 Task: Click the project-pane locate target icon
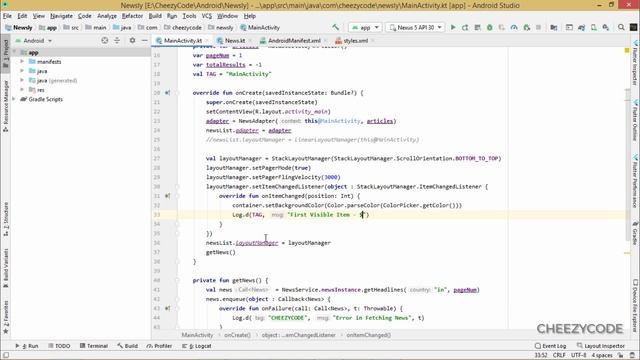pos(104,40)
